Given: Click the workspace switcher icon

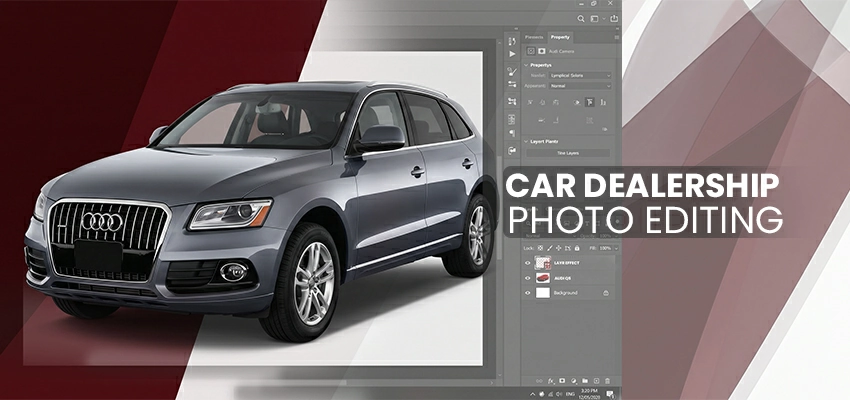Looking at the screenshot, I should [x=595, y=19].
